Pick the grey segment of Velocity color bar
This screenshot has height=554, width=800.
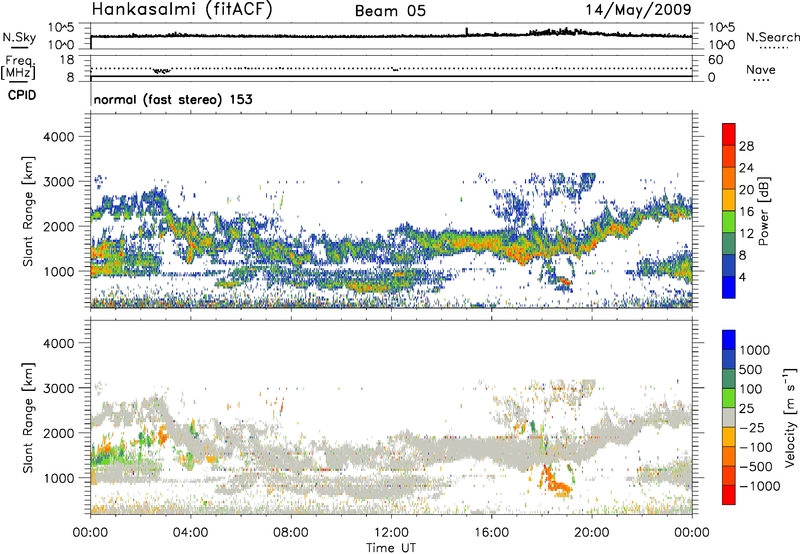(729, 418)
